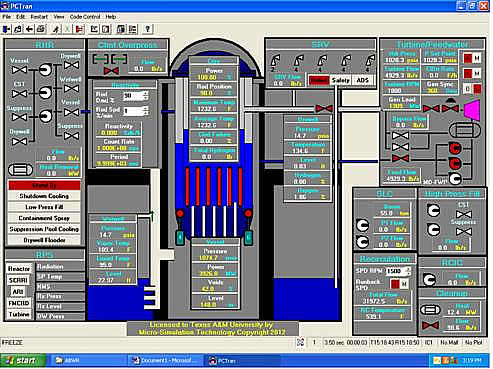Increase the Recirculation SPD RPM stepper
Image resolution: width=493 pixels, height=369 pixels.
408,269
